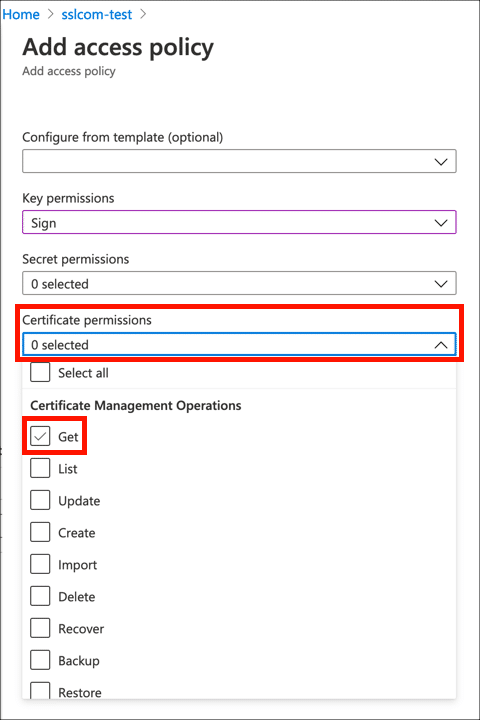Viewport: 480px width, 720px height.
Task: Enable the List permission checkbox
Action: (x=40, y=468)
